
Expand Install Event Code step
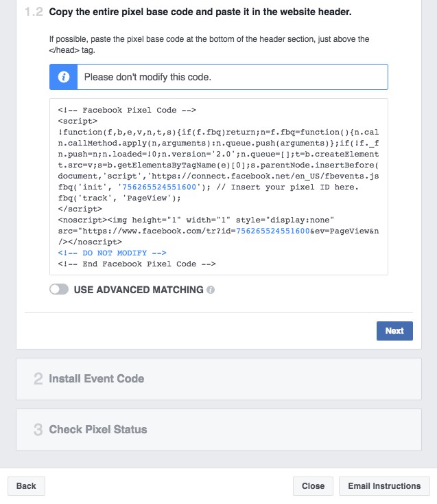click(219, 379)
